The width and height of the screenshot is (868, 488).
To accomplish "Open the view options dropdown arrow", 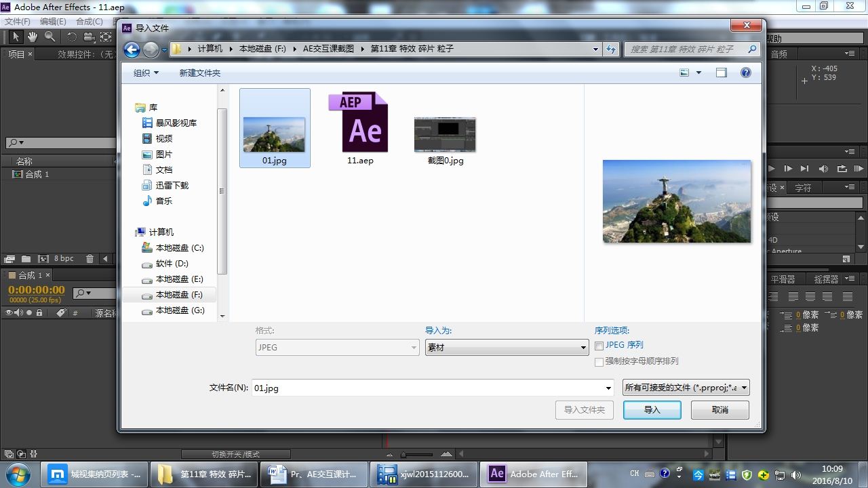I will click(698, 73).
